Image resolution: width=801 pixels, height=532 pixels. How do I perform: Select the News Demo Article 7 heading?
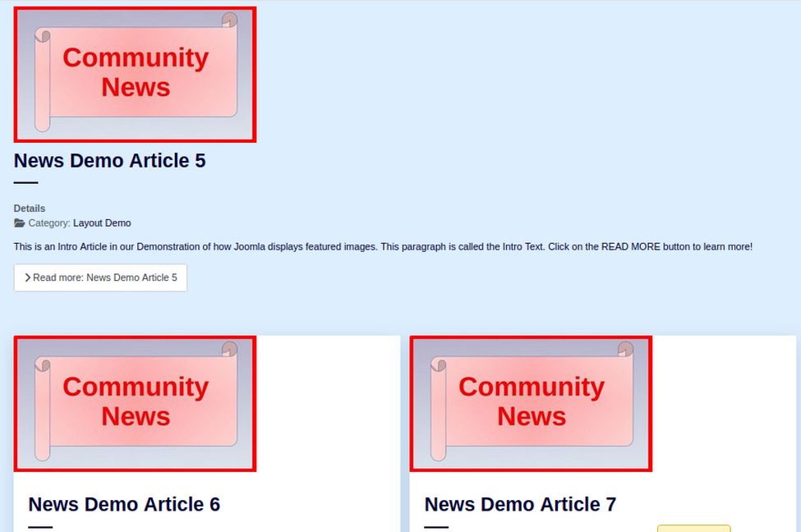[520, 504]
